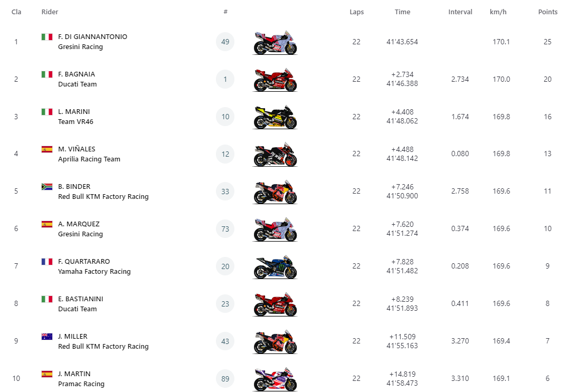Open E. Bastianini rider name
Viewport: 567px width, 392px height.
tap(81, 299)
